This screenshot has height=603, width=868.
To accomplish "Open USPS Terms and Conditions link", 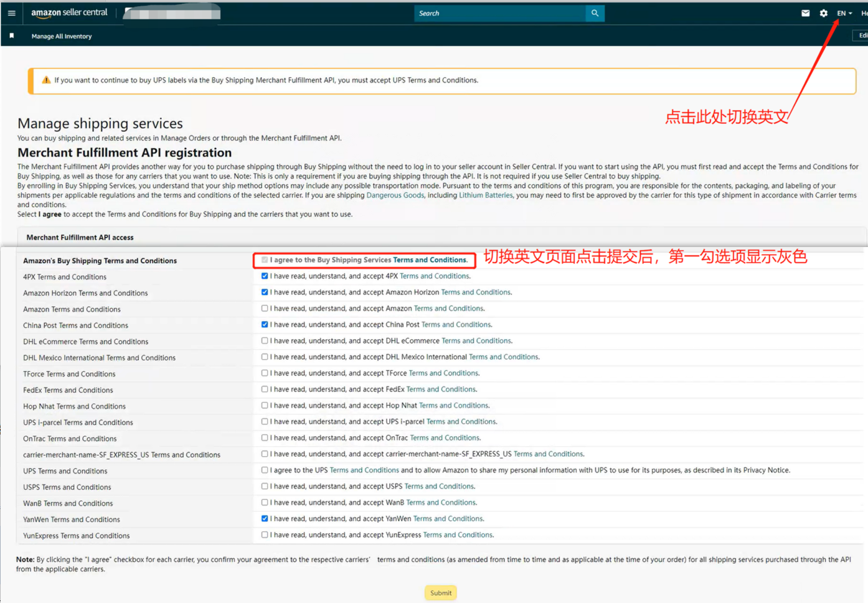I will click(439, 486).
